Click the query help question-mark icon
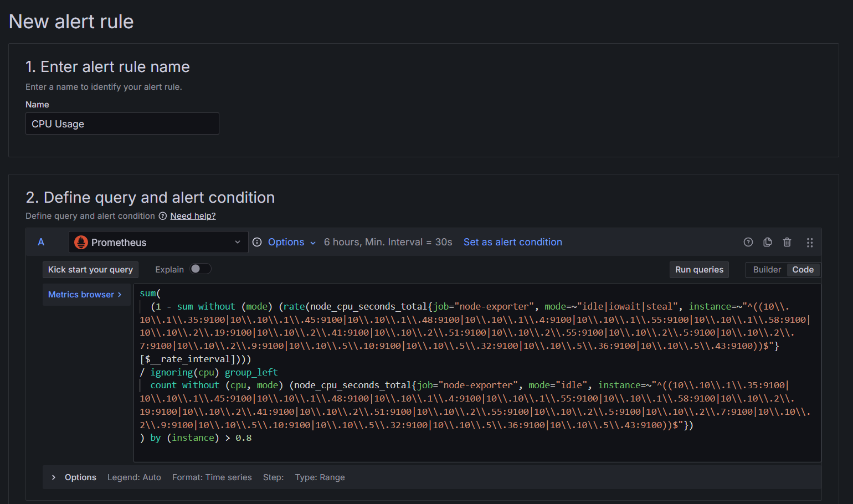 coord(748,242)
